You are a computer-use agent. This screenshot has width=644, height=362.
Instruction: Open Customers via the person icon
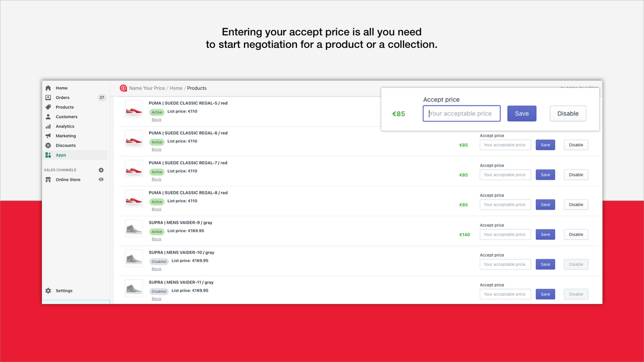tap(48, 117)
